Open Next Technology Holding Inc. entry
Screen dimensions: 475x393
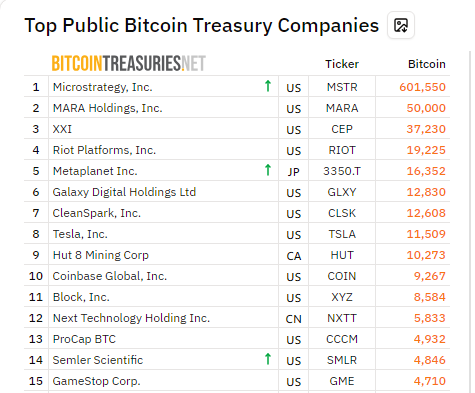(x=131, y=318)
